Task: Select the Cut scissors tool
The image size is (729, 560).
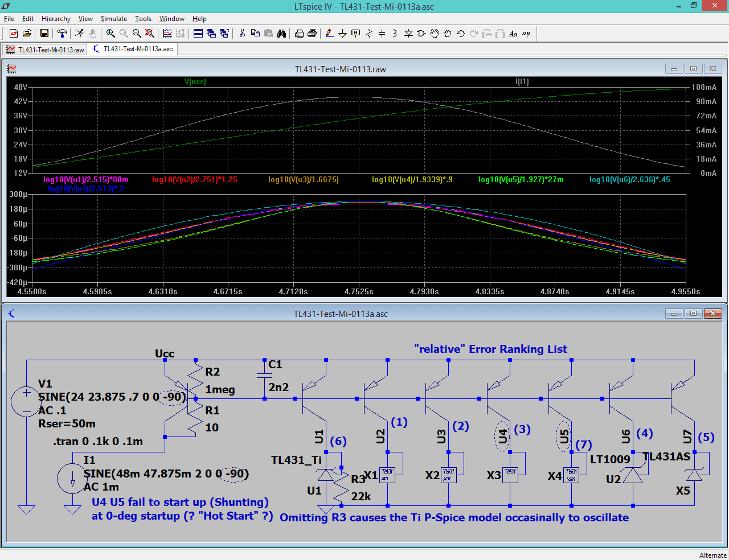Action: pyautogui.click(x=242, y=34)
